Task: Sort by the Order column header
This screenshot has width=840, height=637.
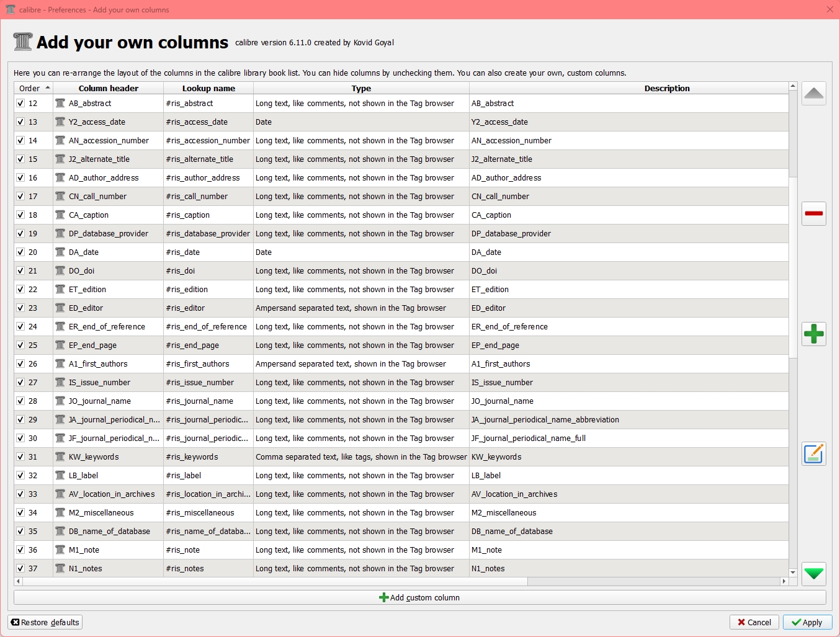Action: (34, 88)
